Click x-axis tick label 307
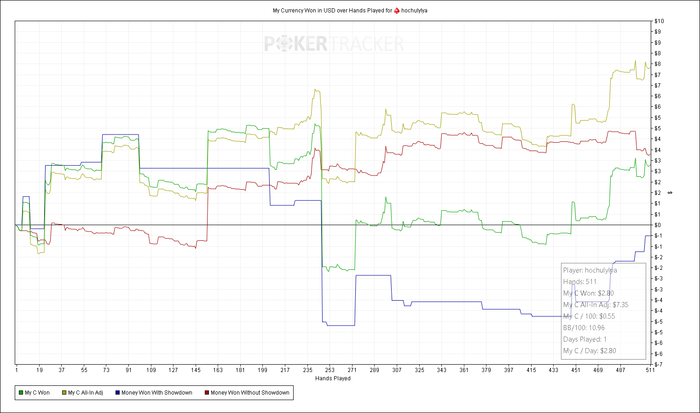This screenshot has height=413, width=700. tap(397, 370)
